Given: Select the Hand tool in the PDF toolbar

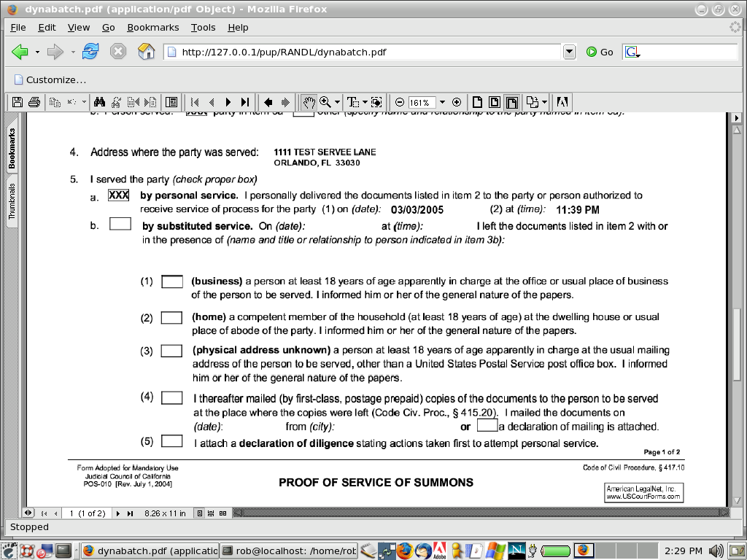Looking at the screenshot, I should [x=309, y=102].
